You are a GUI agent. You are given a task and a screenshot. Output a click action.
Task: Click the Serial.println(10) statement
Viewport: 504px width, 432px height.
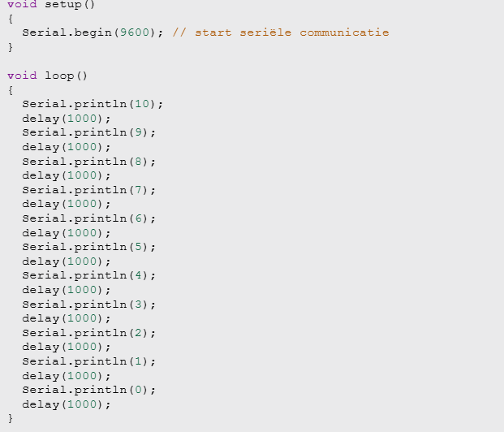tap(93, 104)
